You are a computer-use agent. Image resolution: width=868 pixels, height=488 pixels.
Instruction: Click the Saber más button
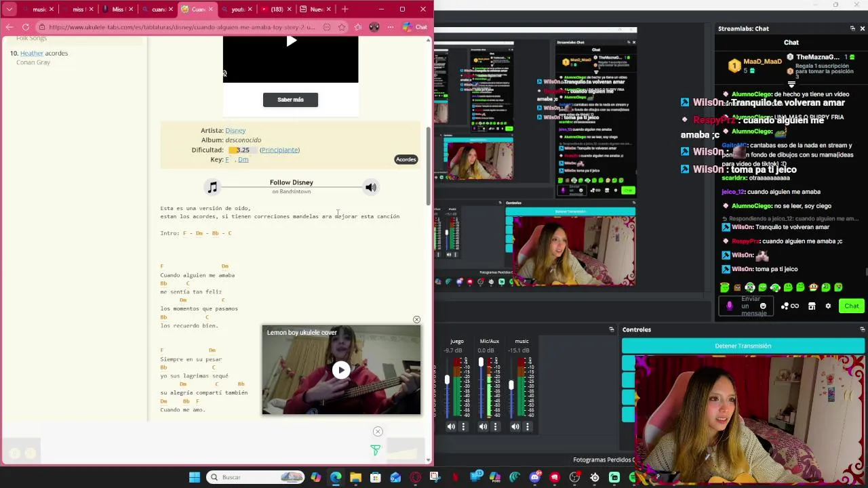[290, 100]
